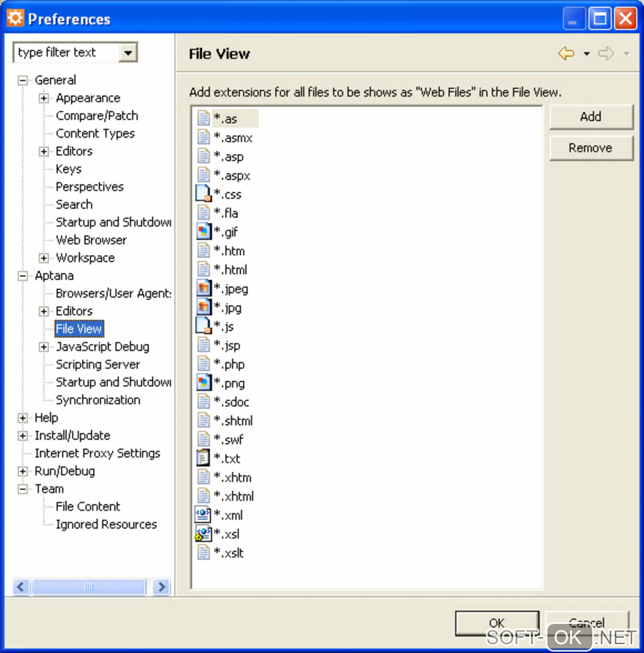Expand the Run/Debug node
The width and height of the screenshot is (644, 653).
click(x=23, y=471)
